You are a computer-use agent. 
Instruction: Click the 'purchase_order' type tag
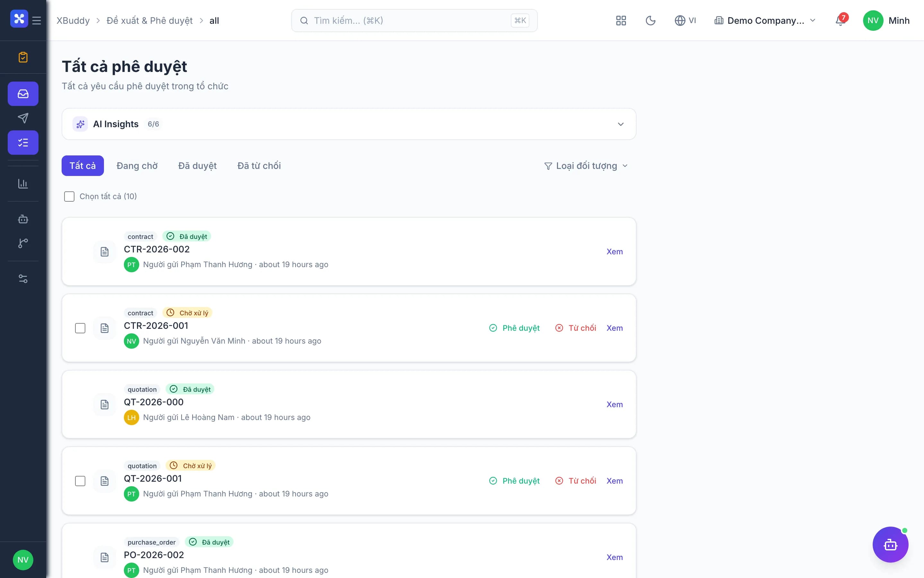click(x=151, y=542)
